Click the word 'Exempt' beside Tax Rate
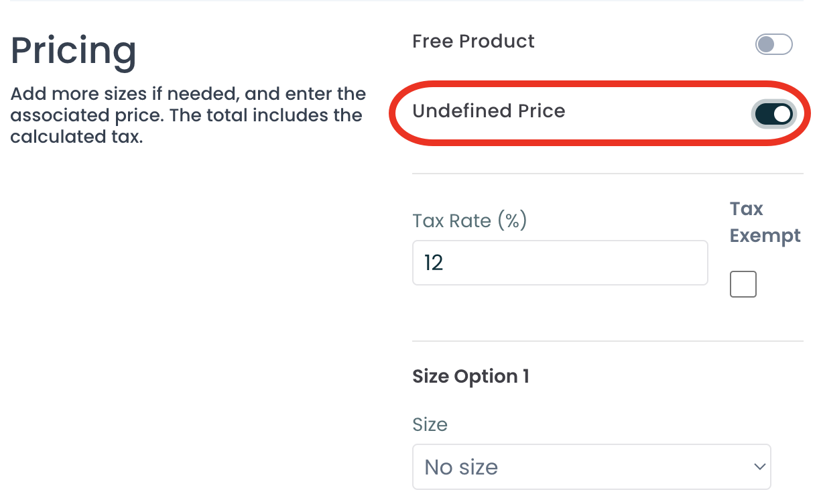The height and width of the screenshot is (504, 819). tap(765, 236)
